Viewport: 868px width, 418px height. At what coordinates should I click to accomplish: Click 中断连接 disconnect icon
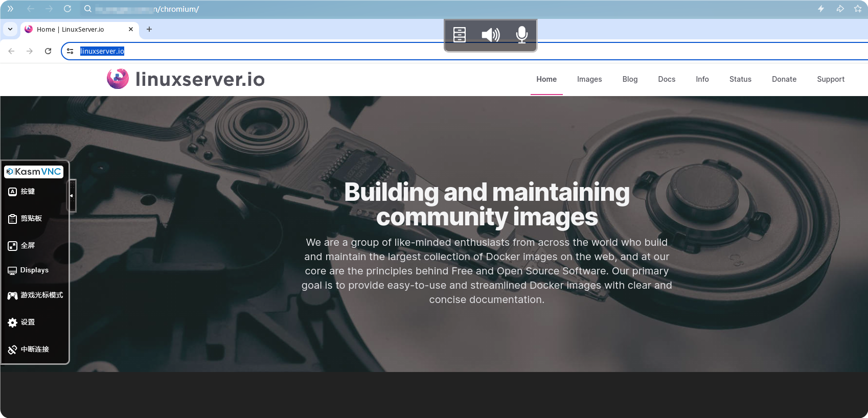point(13,350)
